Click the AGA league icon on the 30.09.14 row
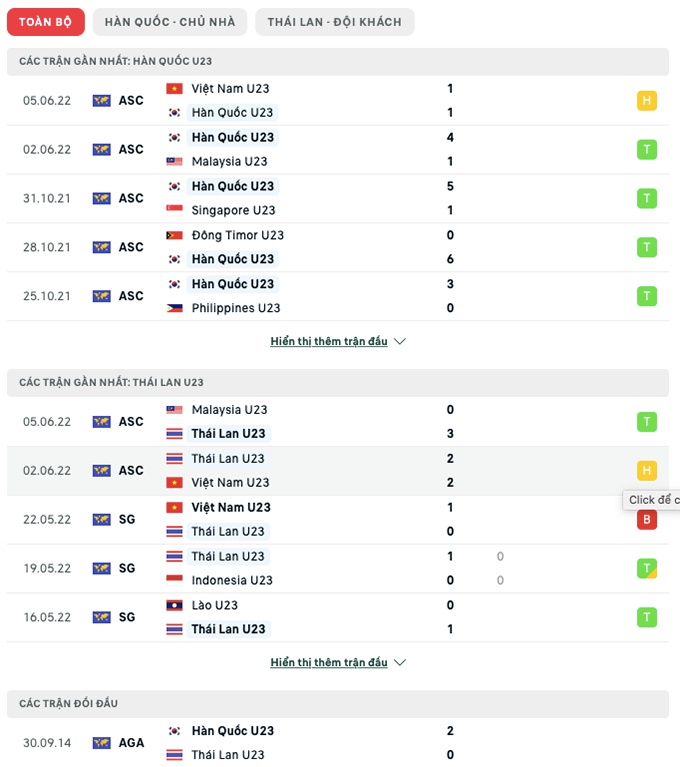The image size is (680, 767). click(102, 743)
